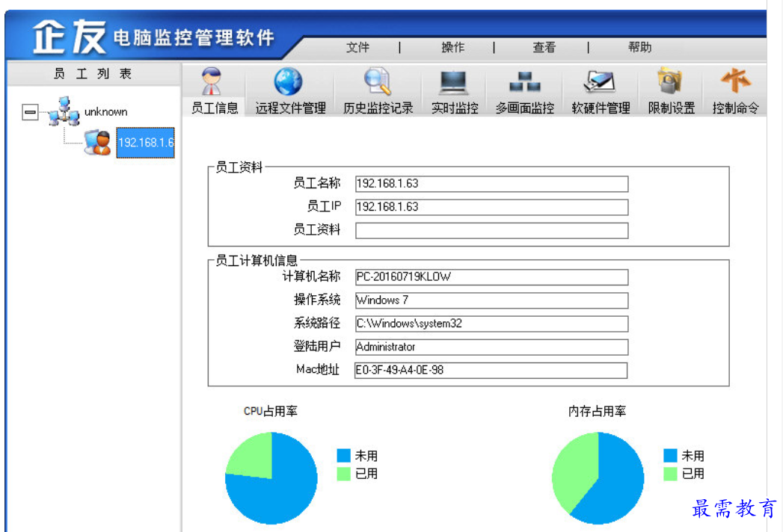Click the 登陆用户 field Administrator

coord(491,347)
